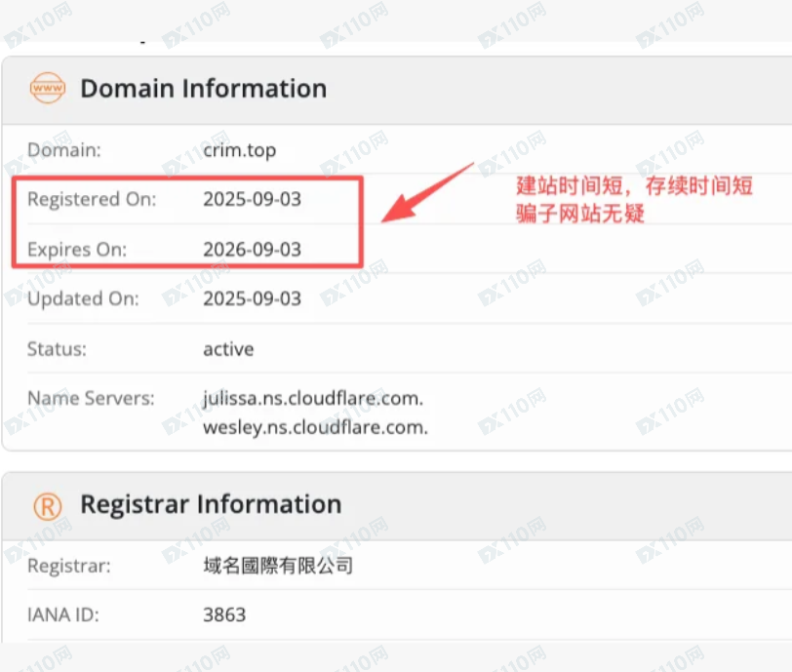Click the IANA ID number 3863
This screenshot has height=672, width=792.
[224, 615]
